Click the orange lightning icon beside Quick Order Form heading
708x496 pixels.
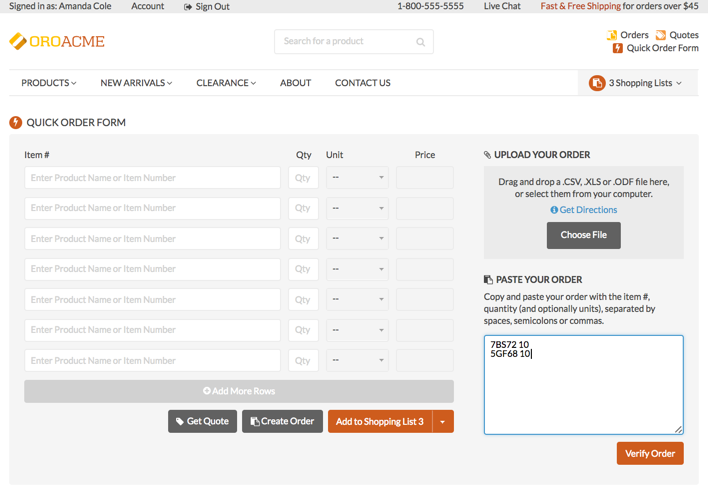tap(16, 122)
